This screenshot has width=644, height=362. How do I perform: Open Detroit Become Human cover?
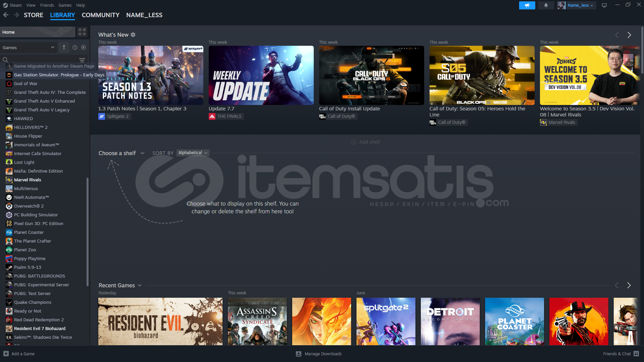(450, 321)
